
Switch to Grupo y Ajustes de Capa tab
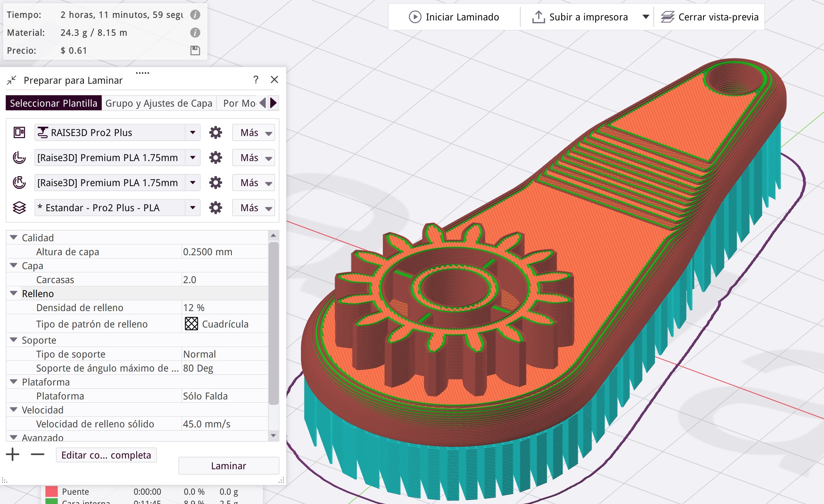159,103
